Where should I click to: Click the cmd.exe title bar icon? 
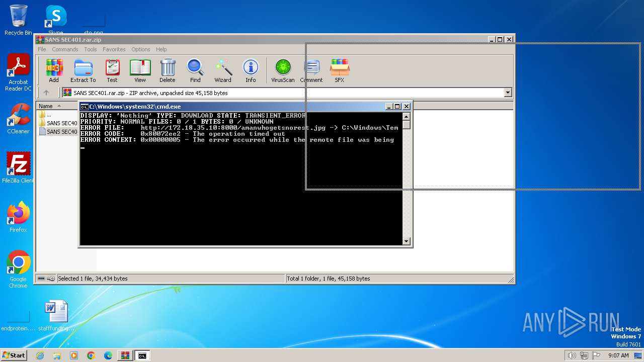click(x=85, y=107)
